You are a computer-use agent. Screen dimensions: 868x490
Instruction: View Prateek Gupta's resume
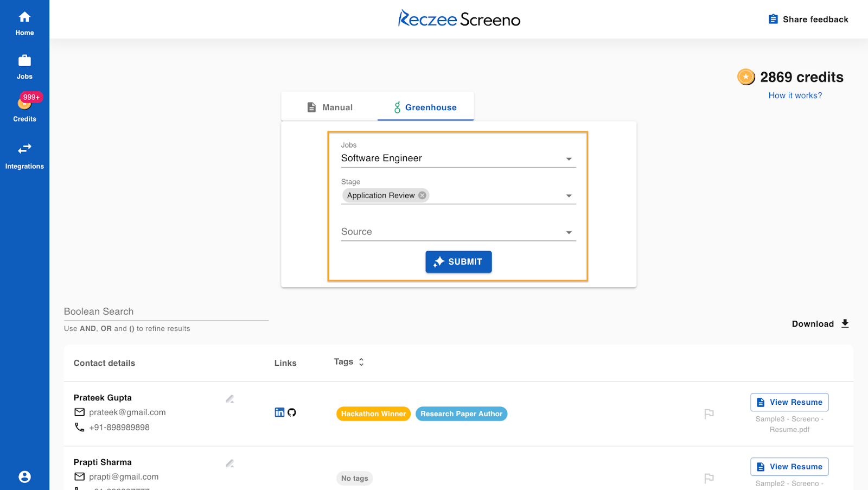789,402
